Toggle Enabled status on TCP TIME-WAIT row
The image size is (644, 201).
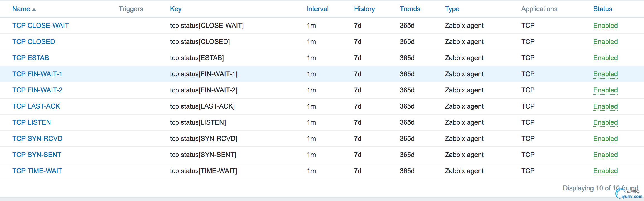coord(605,171)
